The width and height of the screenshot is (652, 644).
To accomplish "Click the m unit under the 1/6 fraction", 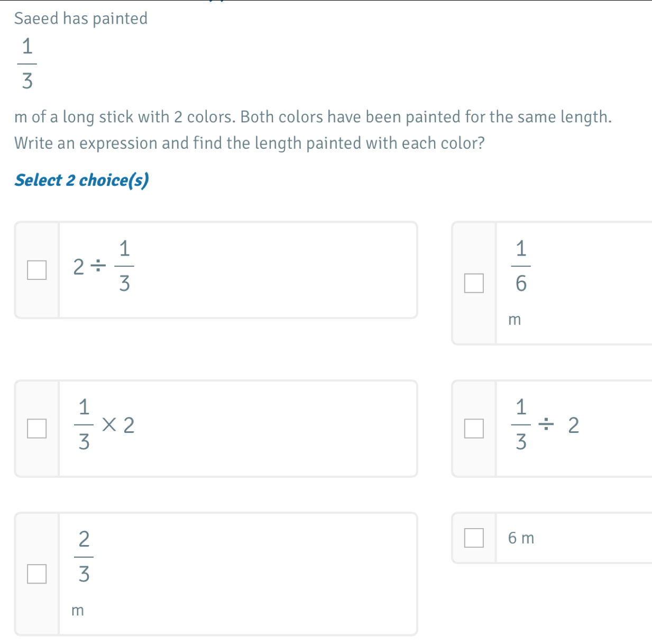I will [515, 320].
